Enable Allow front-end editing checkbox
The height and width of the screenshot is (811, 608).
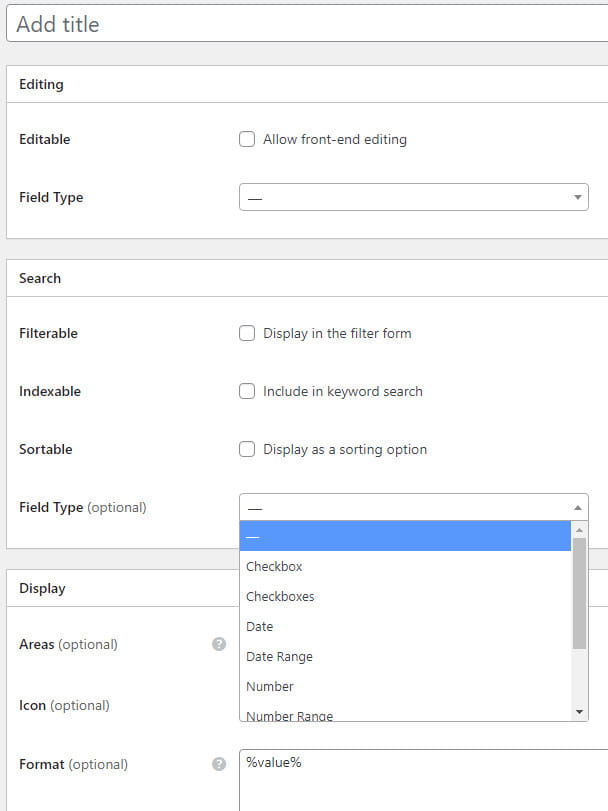click(x=247, y=139)
